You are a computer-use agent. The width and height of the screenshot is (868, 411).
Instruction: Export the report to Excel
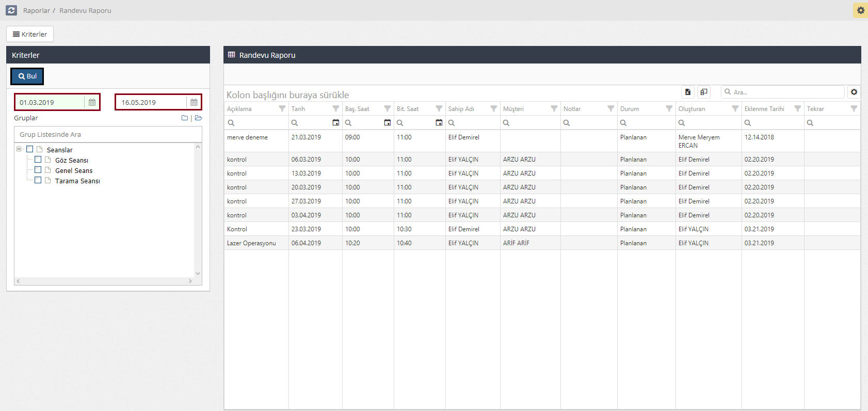[x=688, y=92]
